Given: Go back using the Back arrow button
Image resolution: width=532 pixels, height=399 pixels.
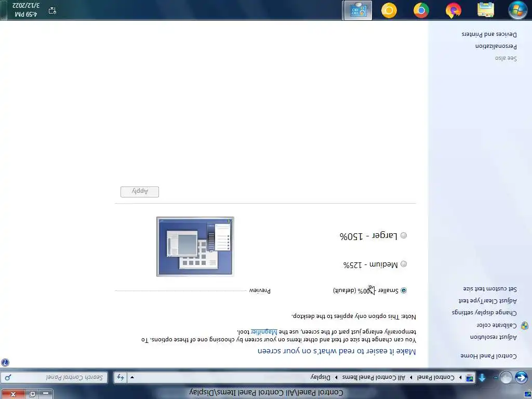Looking at the screenshot, I should point(521,377).
